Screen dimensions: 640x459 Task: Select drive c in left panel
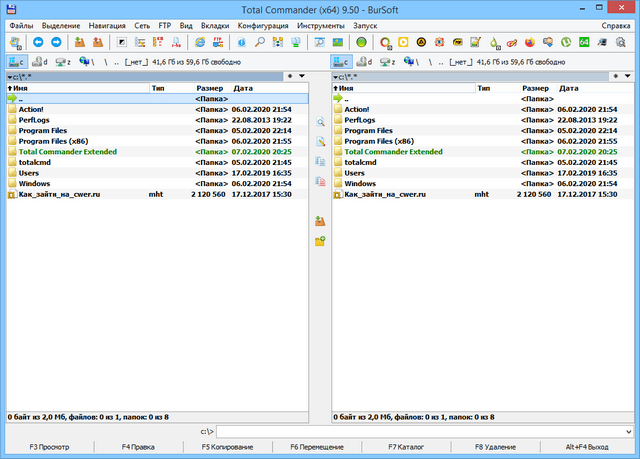coord(14,61)
